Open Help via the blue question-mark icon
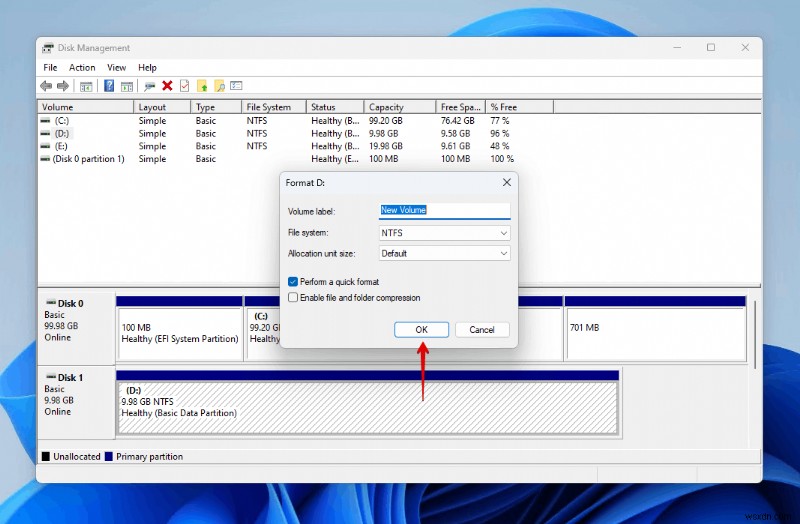The height and width of the screenshot is (524, 800). [x=109, y=86]
